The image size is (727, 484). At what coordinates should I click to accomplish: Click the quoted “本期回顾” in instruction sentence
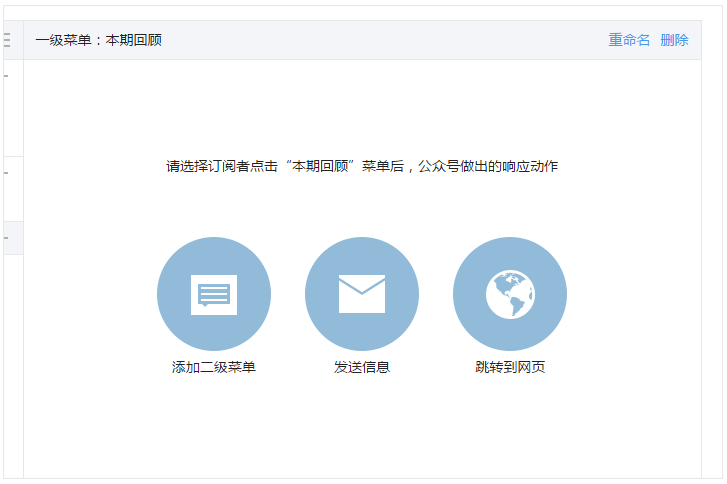tap(321, 166)
